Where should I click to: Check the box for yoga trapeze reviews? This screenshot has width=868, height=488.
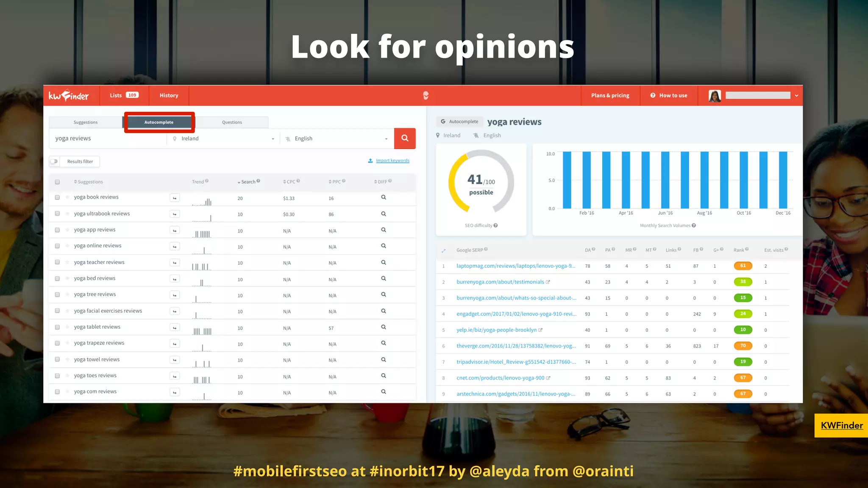point(57,343)
